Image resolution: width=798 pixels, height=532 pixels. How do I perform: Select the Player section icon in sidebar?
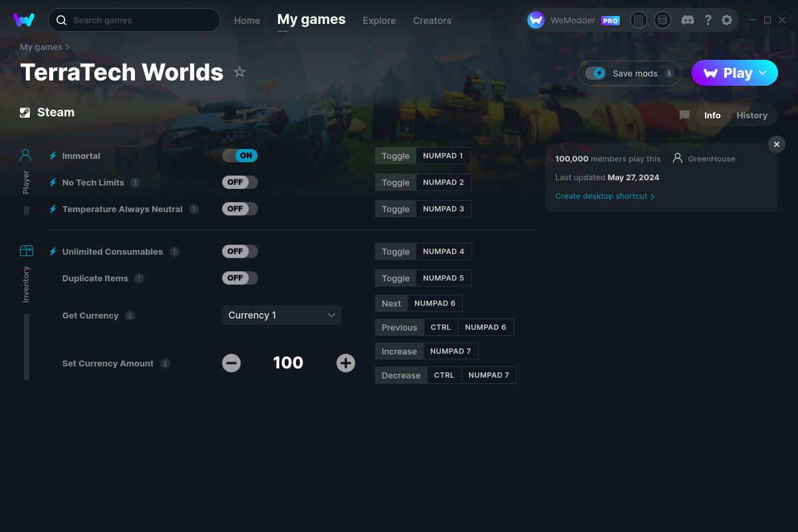coord(25,154)
